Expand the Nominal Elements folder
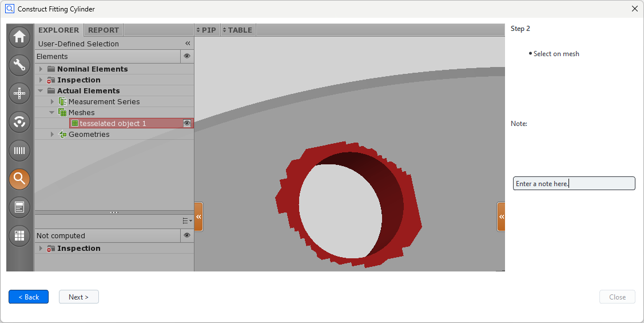 (41, 69)
